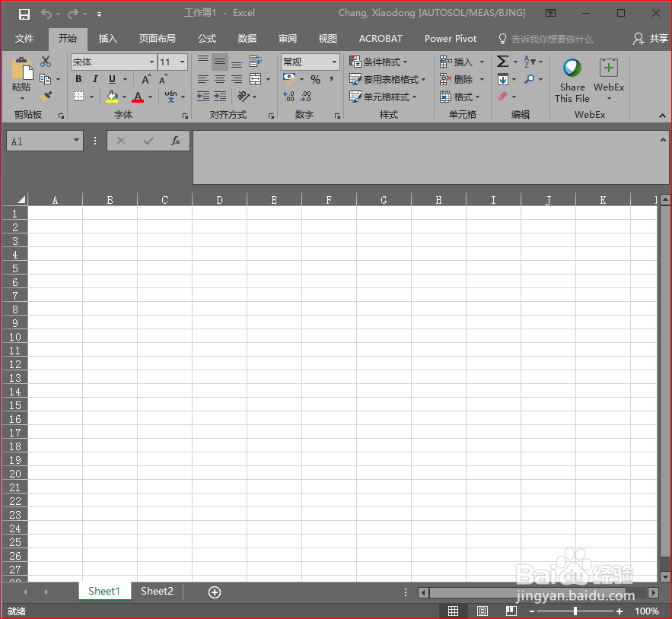This screenshot has height=619, width=672.
Task: Click the font color A icon
Action: 137,96
